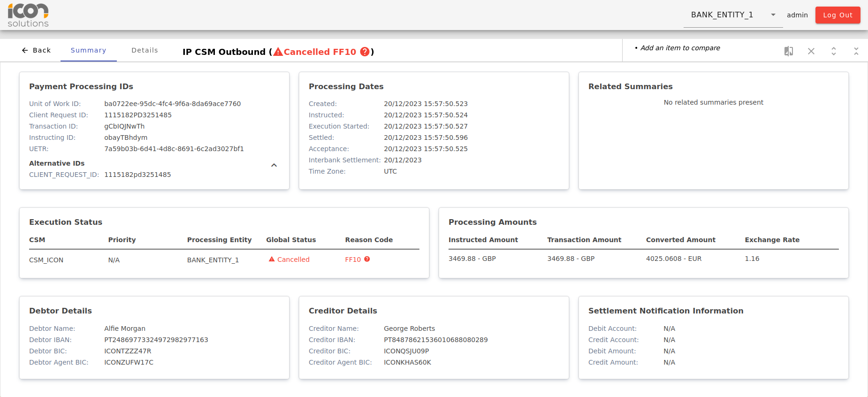Viewport: 868px width, 397px height.
Task: Go back using the Back button
Action: click(36, 50)
